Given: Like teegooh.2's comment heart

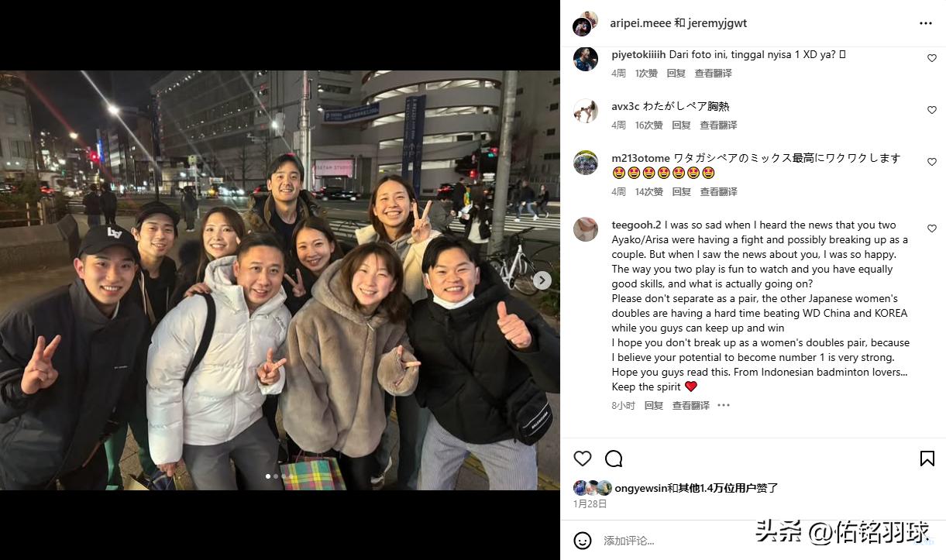Looking at the screenshot, I should 931,228.
